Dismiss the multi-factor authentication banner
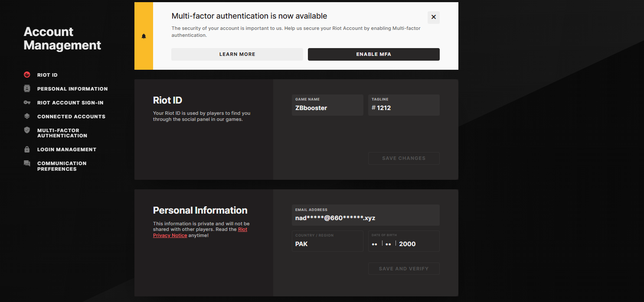 click(434, 17)
